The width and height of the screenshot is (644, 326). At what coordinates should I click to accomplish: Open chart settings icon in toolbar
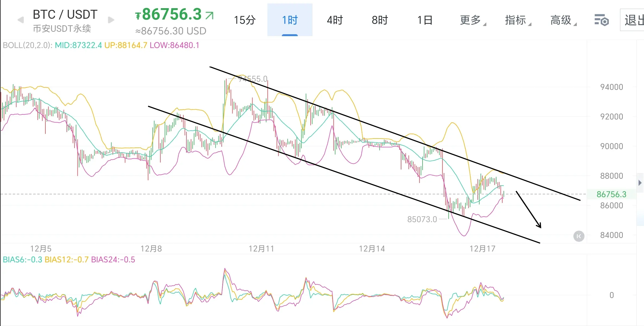point(601,20)
